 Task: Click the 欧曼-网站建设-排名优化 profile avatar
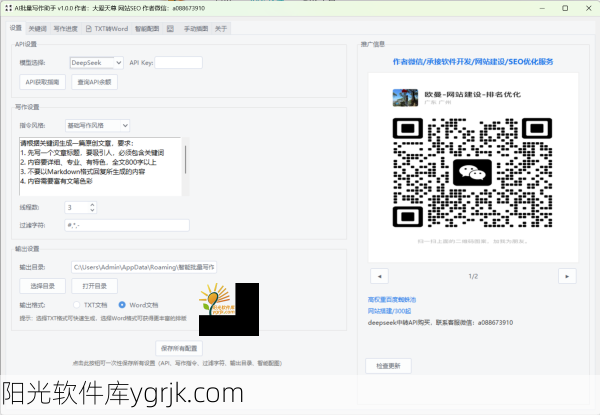tap(405, 98)
